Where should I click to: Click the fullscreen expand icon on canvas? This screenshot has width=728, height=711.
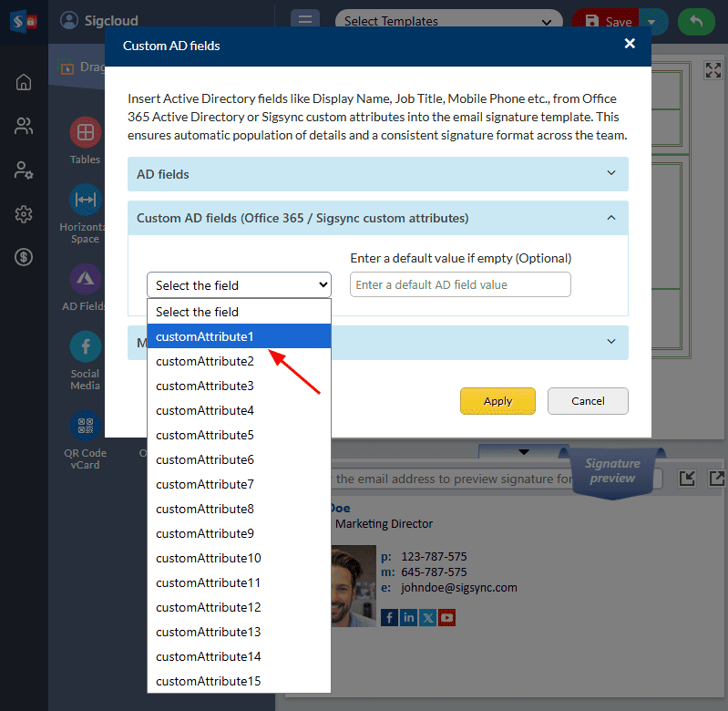[713, 72]
